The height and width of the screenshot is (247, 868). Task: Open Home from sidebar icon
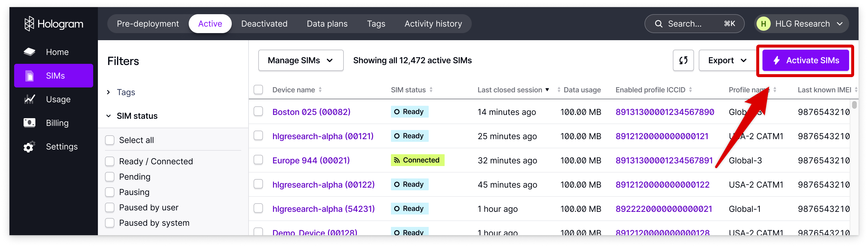pyautogui.click(x=30, y=52)
